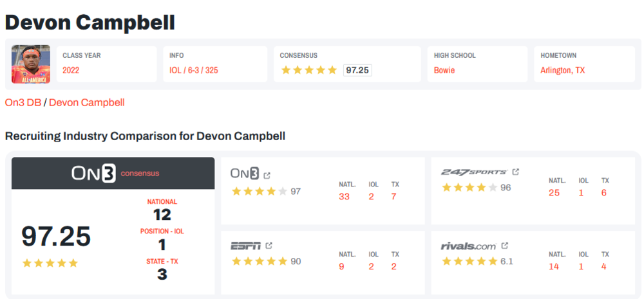Click the On3 logo in ratings card

pyautogui.click(x=245, y=174)
